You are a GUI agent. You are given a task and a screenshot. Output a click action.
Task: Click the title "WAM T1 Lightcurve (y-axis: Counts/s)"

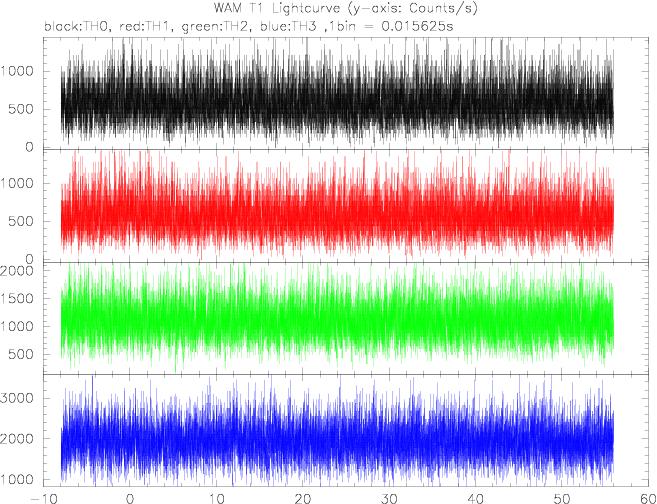[x=346, y=8]
